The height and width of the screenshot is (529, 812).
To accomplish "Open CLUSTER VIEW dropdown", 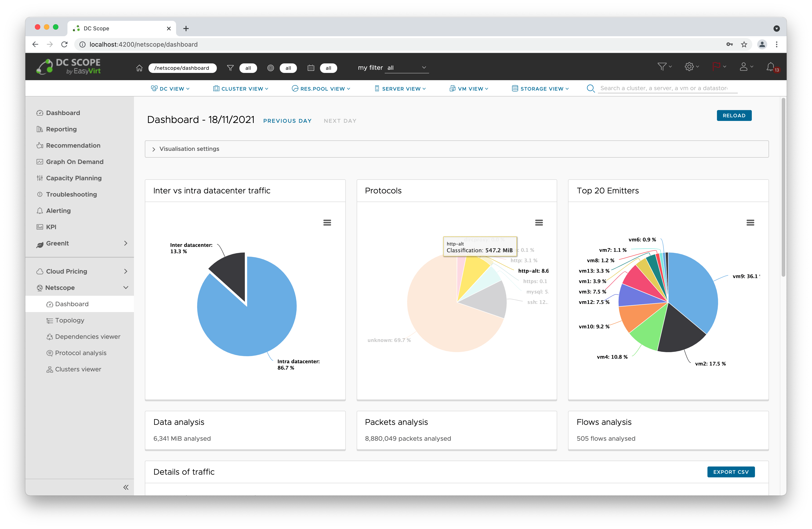I will coord(241,89).
